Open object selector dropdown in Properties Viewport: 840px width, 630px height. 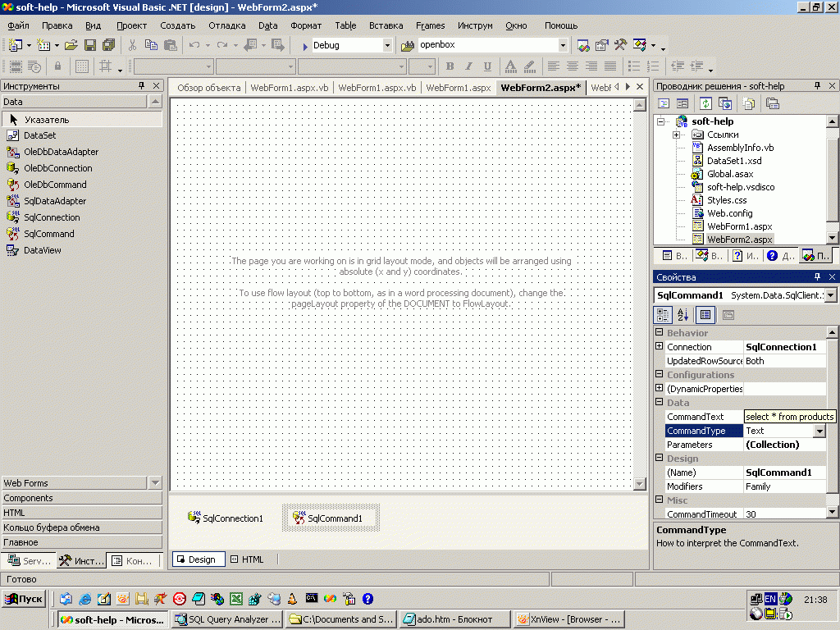830,295
